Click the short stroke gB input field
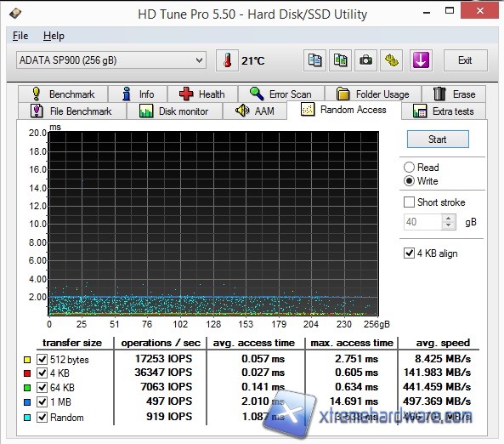Screen dimensions: 504x444 click(422, 222)
